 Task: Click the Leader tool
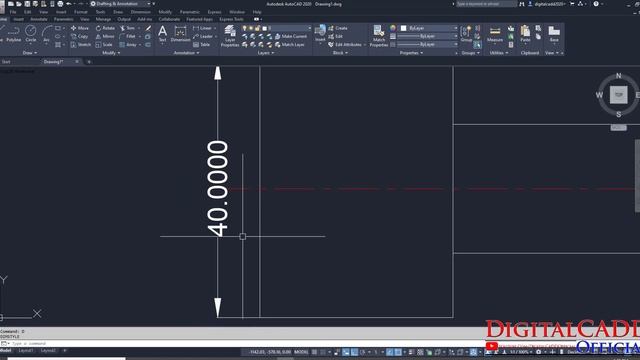coord(203,36)
